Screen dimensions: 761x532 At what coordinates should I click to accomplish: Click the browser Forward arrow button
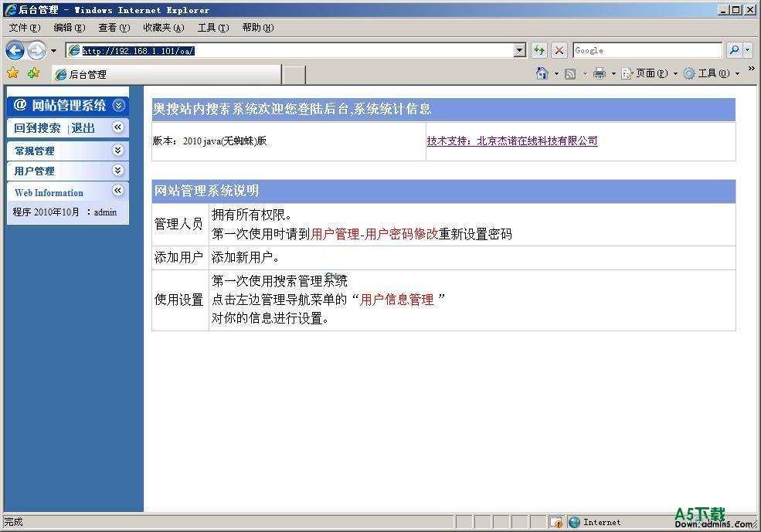pyautogui.click(x=36, y=50)
